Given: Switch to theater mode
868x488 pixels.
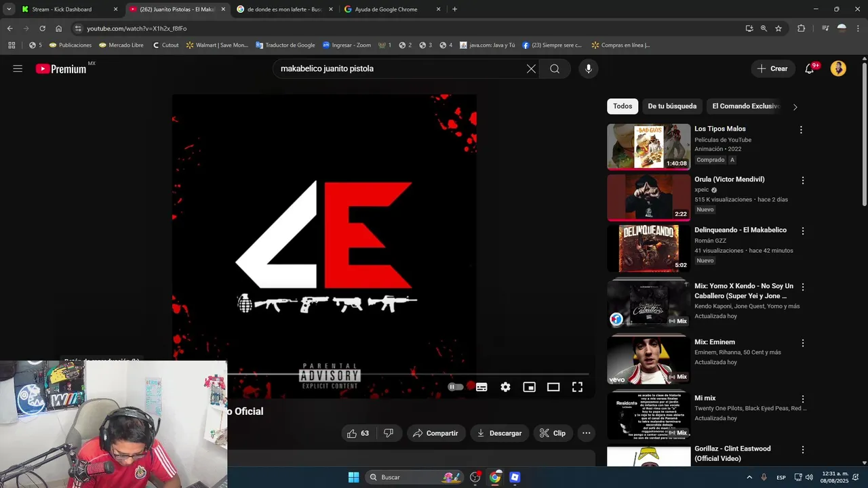Looking at the screenshot, I should point(553,387).
